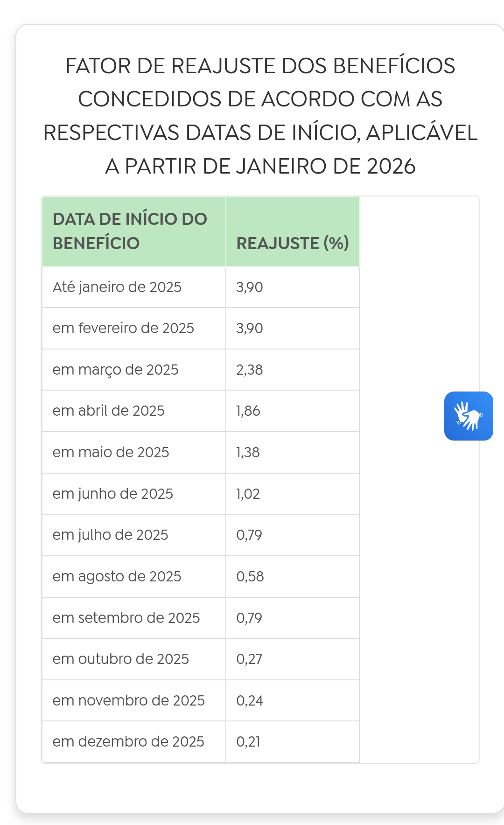The image size is (504, 825).
Task: Click the 'em novembro de 2025' cell
Action: (129, 700)
